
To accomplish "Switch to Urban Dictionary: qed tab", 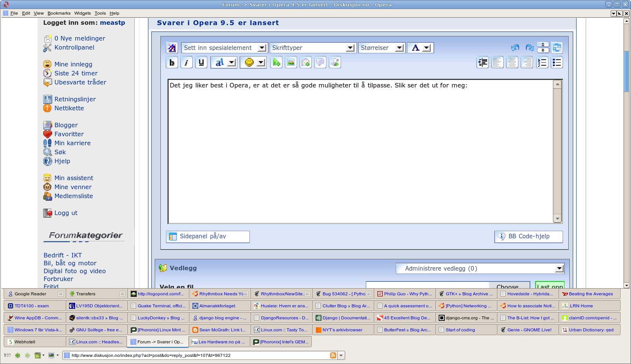I will pyautogui.click(x=589, y=330).
